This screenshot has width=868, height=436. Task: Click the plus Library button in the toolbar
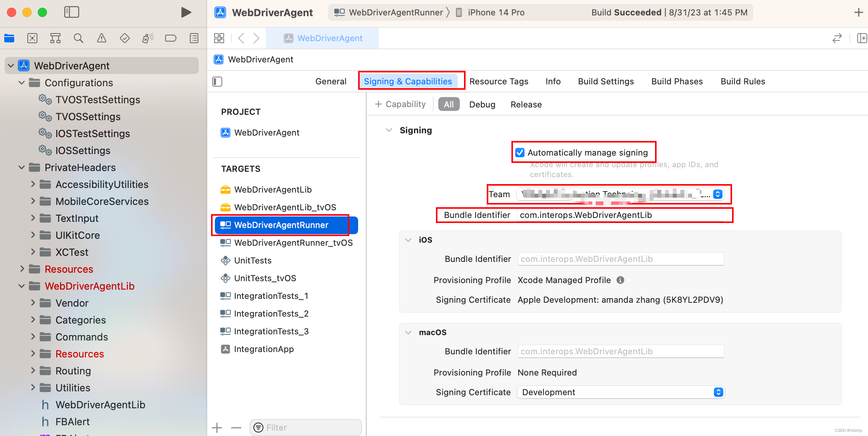858,12
